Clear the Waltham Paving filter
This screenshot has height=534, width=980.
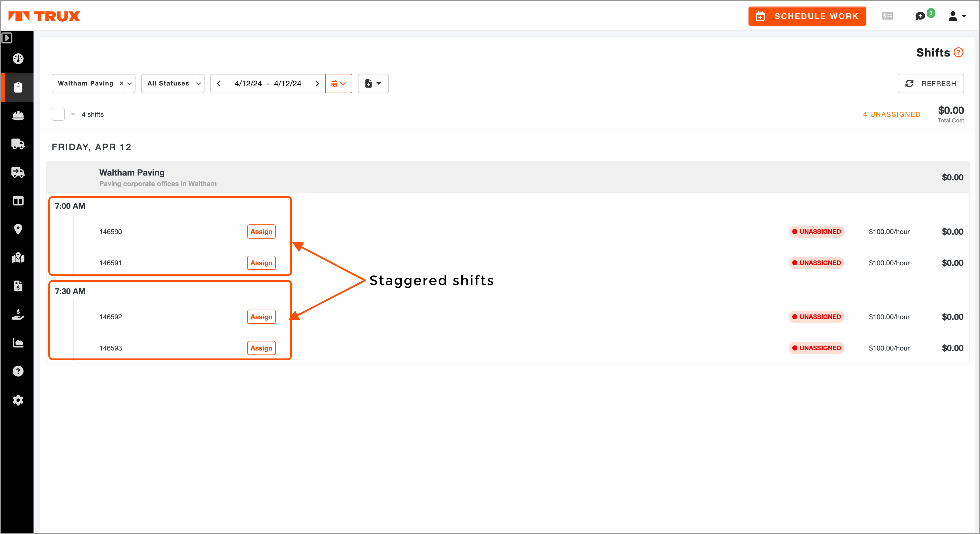point(121,83)
